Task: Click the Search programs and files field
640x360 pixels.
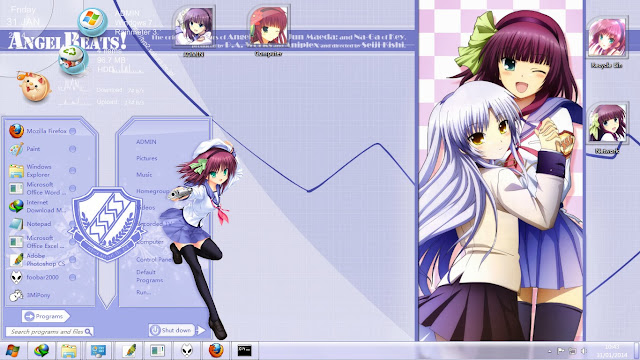Action: tap(49, 332)
